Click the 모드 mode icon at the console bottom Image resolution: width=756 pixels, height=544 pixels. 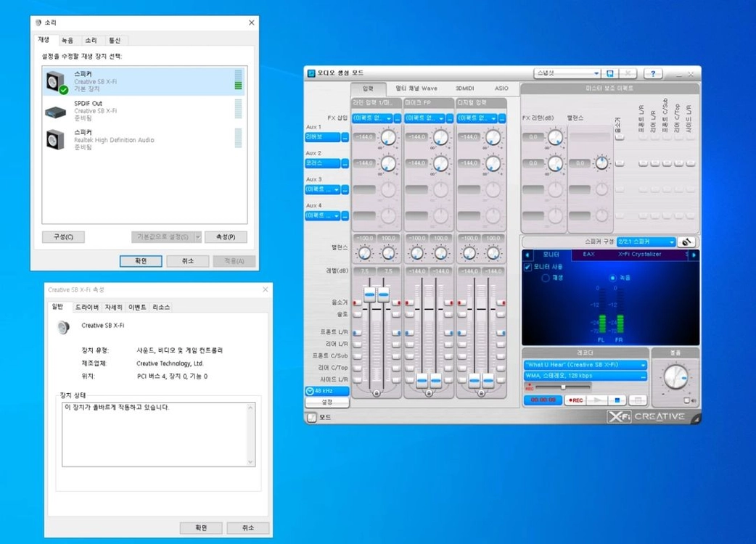click(312, 417)
